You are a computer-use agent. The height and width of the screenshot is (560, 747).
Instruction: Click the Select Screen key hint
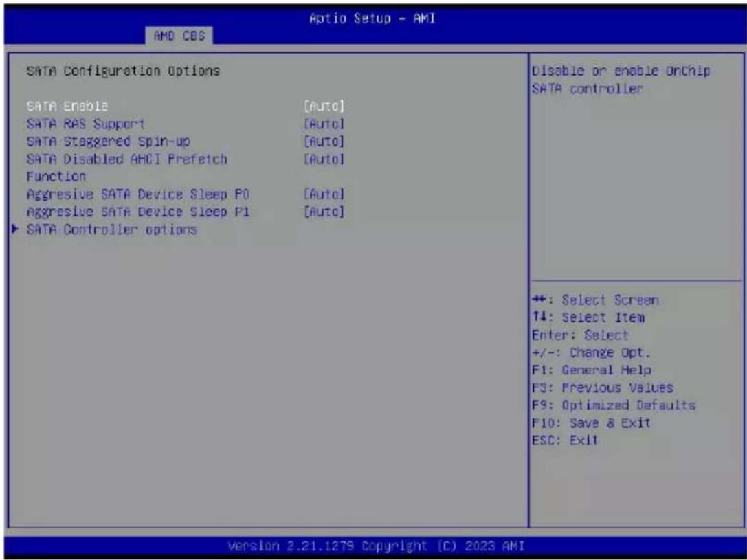[x=596, y=300]
